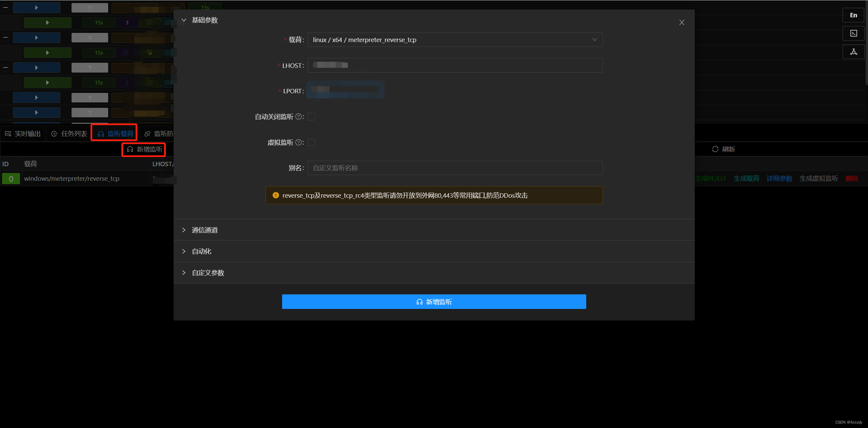Click the LPORT input field
This screenshot has width=868, height=428.
[x=345, y=90]
